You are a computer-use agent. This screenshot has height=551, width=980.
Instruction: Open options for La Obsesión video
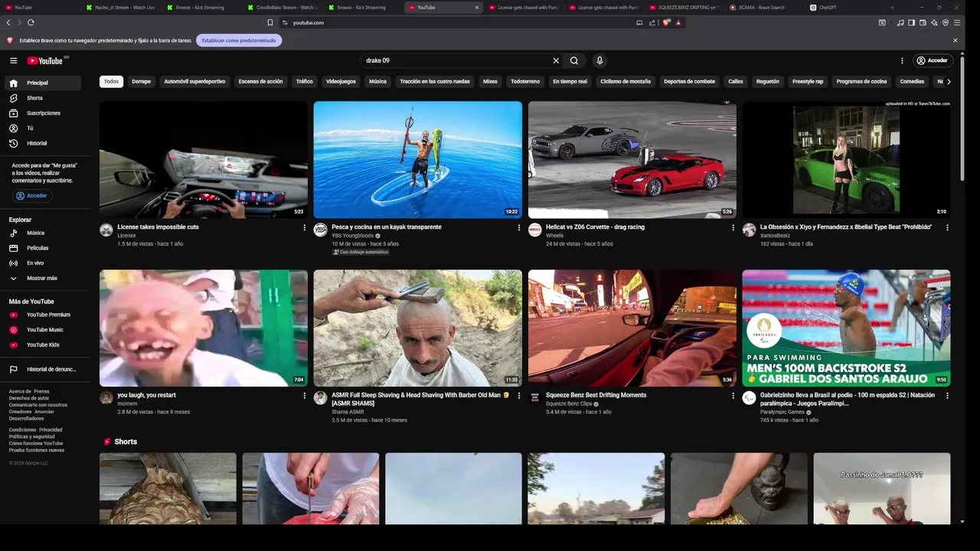pos(947,227)
